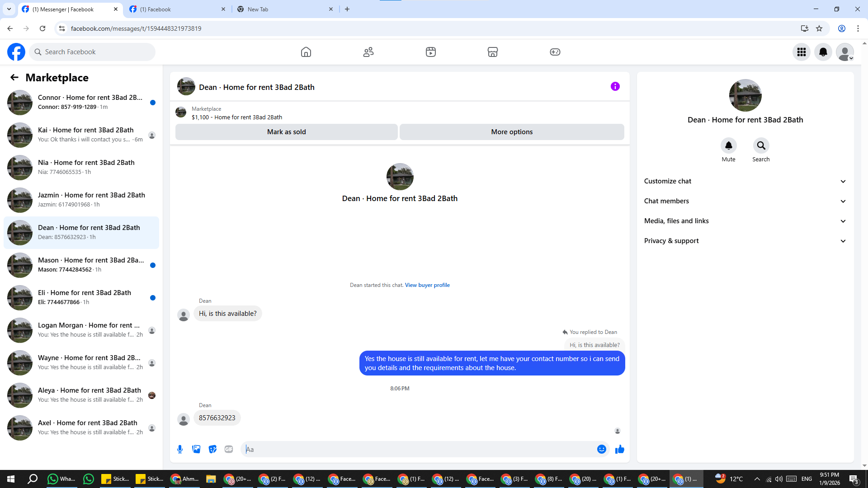Click the voice clip microphone icon
868x488 pixels.
(x=180, y=449)
